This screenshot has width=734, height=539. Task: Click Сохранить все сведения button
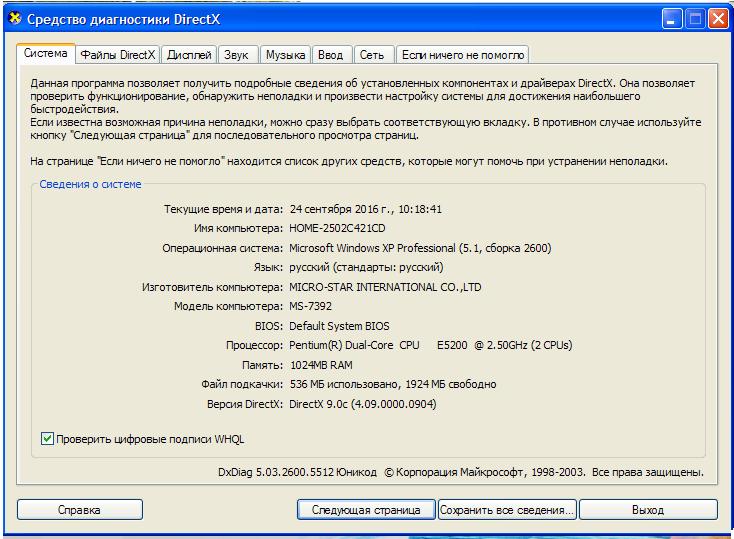[507, 509]
